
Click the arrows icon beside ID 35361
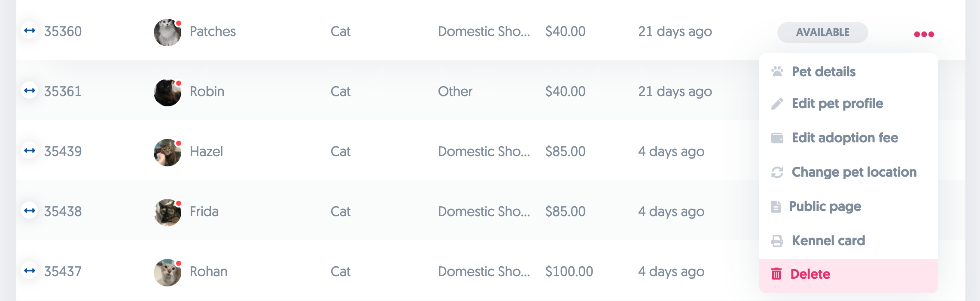pyautogui.click(x=30, y=90)
